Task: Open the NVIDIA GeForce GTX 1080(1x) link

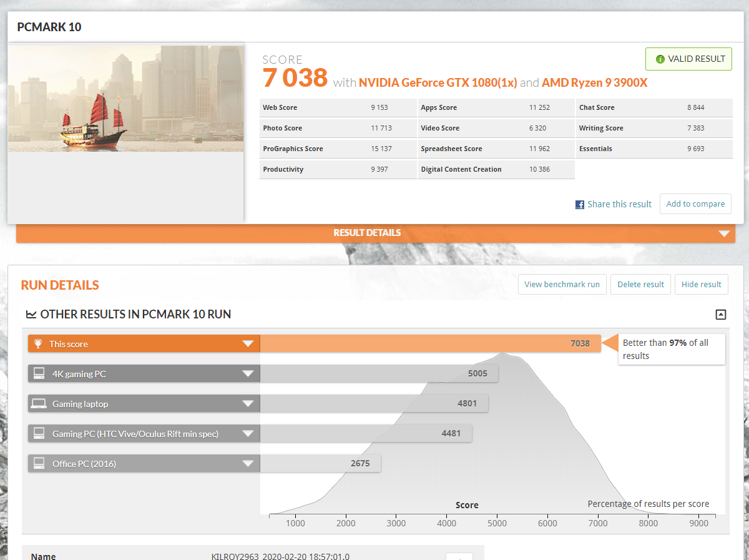Action: [x=438, y=82]
